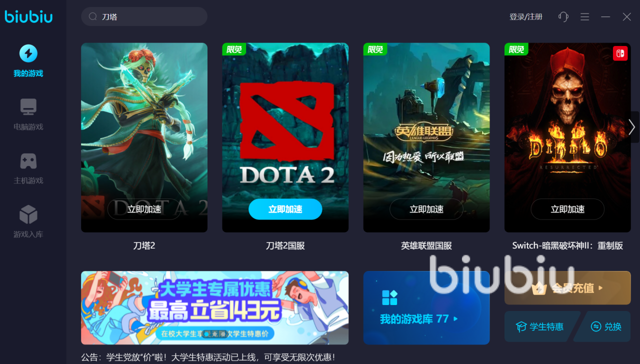Show next games with the right chevron arrow
640x364 pixels.
pyautogui.click(x=632, y=127)
